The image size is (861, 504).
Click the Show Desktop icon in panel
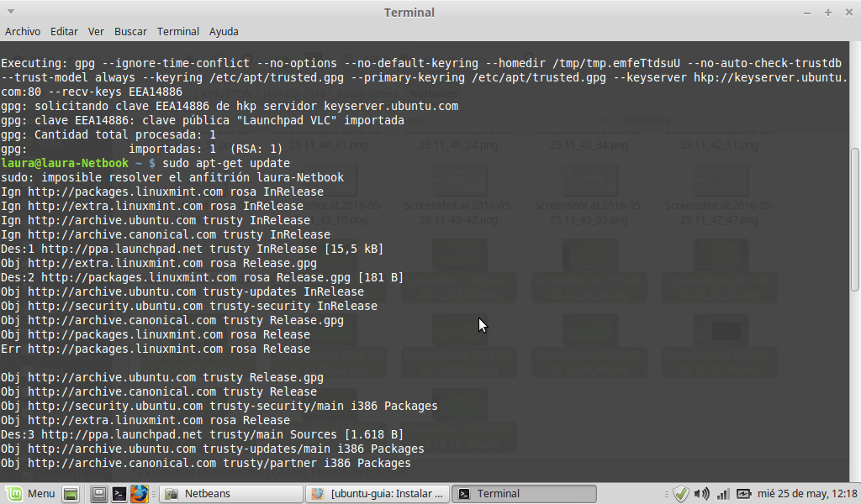[x=71, y=494]
